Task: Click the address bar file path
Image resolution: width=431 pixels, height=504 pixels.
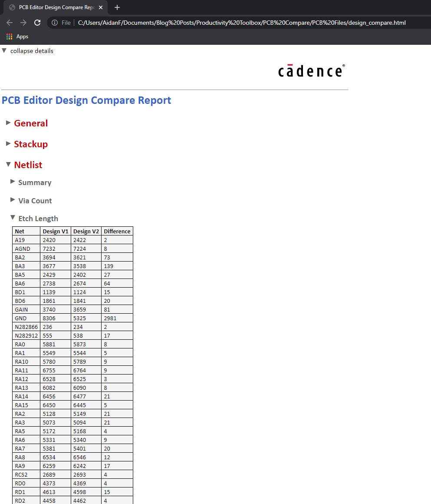Action: [242, 23]
